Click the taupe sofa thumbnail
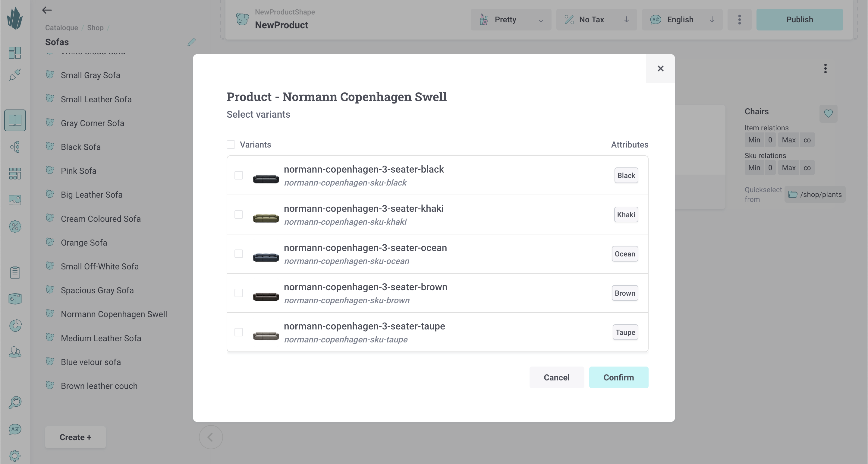 [x=266, y=336]
